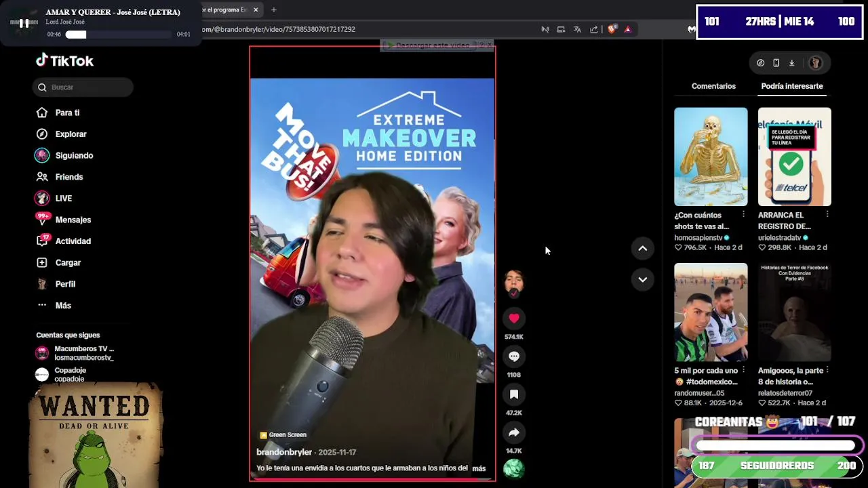The height and width of the screenshot is (488, 868).
Task: Open Explorar in sidebar
Action: (x=71, y=134)
